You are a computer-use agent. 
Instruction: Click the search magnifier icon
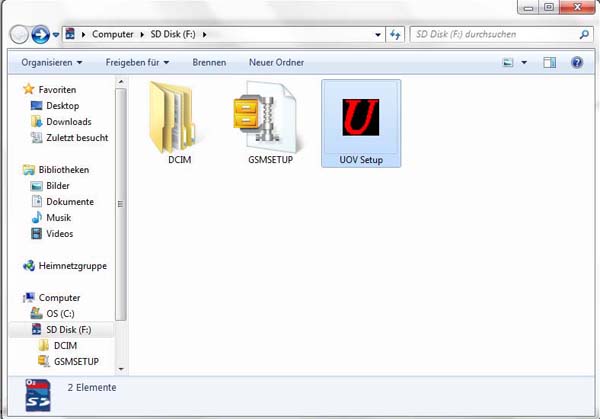(584, 34)
